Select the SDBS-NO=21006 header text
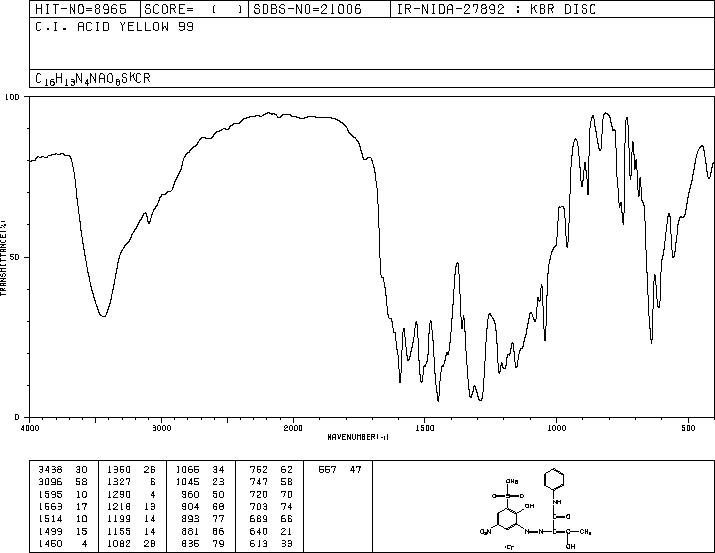The height and width of the screenshot is (553, 715). 307,9
